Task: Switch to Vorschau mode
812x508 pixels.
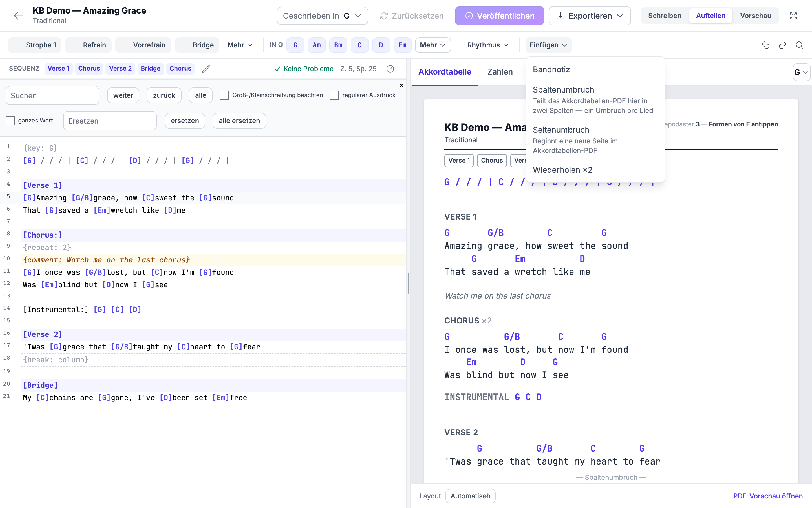Action: click(756, 16)
